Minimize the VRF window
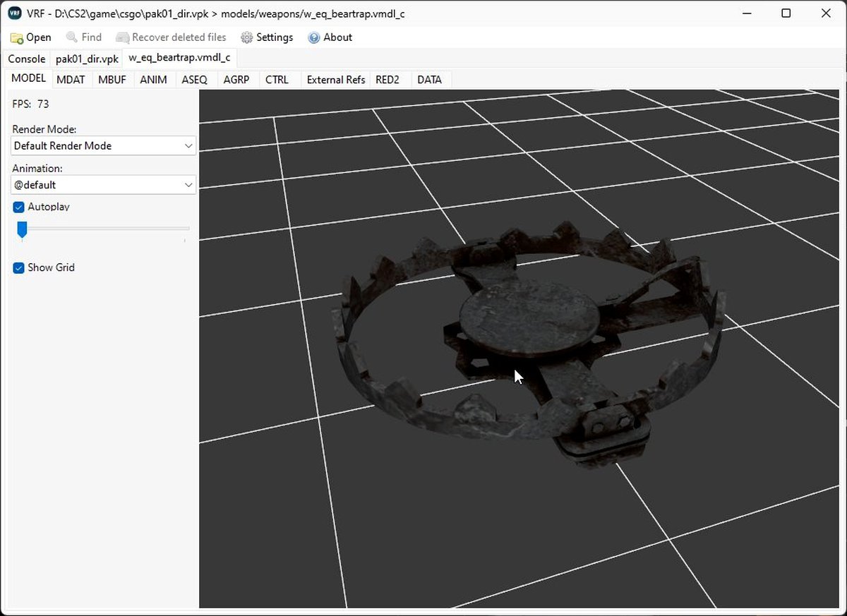The image size is (847, 616). (x=747, y=13)
